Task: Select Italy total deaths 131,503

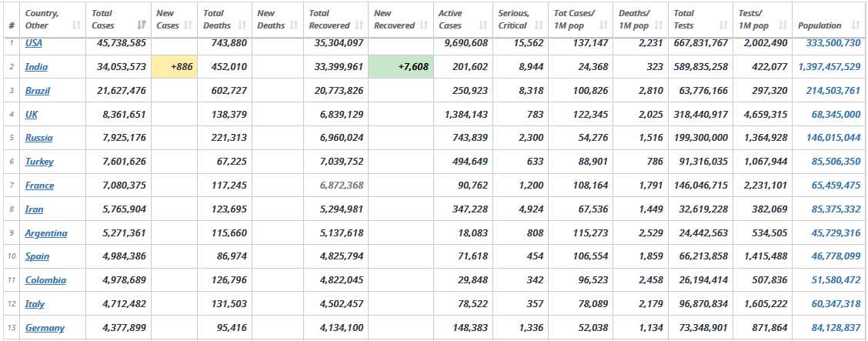Action: [x=229, y=304]
